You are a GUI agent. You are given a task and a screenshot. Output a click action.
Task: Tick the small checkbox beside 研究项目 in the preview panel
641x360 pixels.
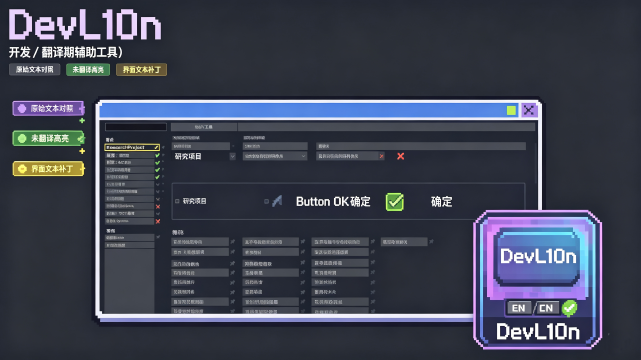[177, 201]
